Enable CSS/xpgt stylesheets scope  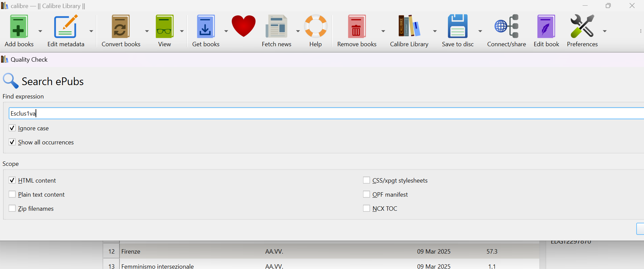(366, 180)
